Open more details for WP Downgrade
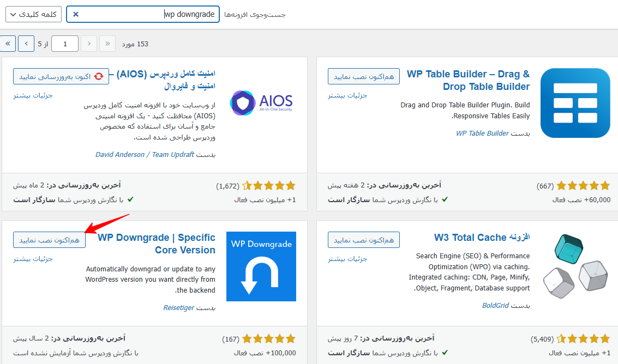The width and height of the screenshot is (618, 364). [33, 259]
